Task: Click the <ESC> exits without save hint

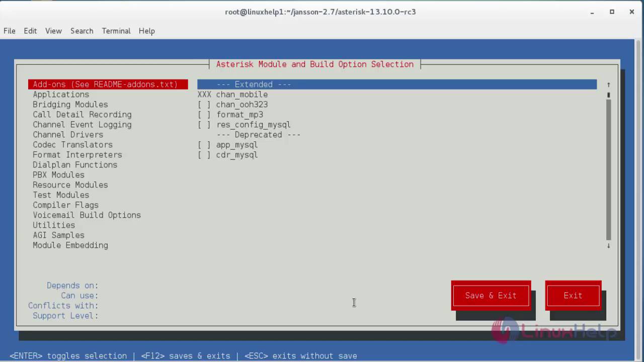Action: (x=301, y=356)
